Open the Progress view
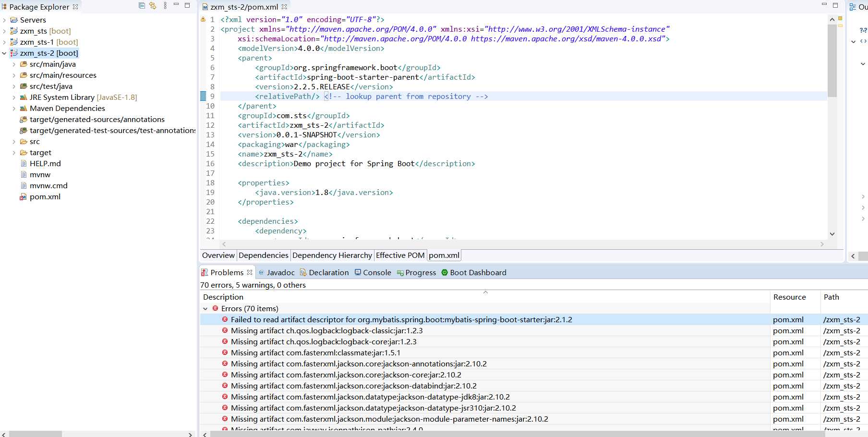 click(417, 273)
